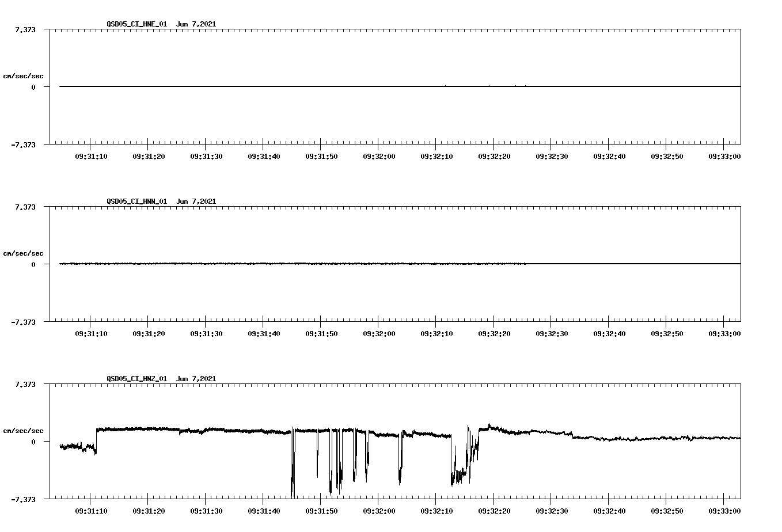The image size is (782, 532).
Task: Click the -7.373 bottom value of HNZ axis
Action: pyautogui.click(x=23, y=500)
